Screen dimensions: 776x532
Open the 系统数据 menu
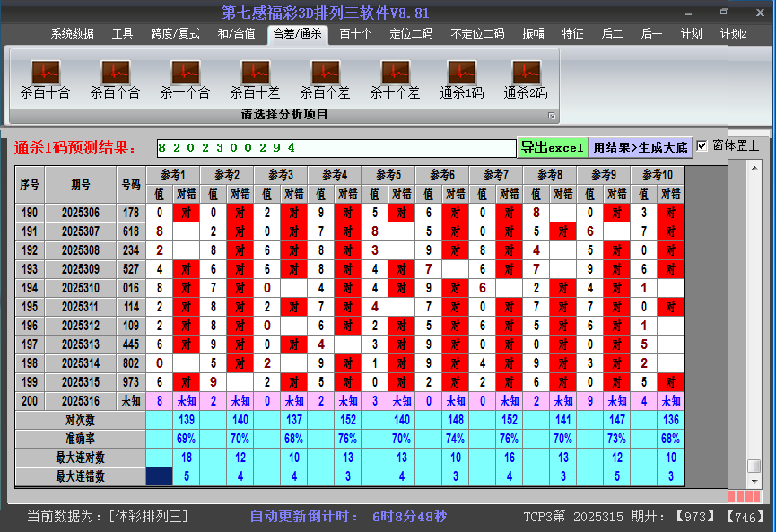72,34
